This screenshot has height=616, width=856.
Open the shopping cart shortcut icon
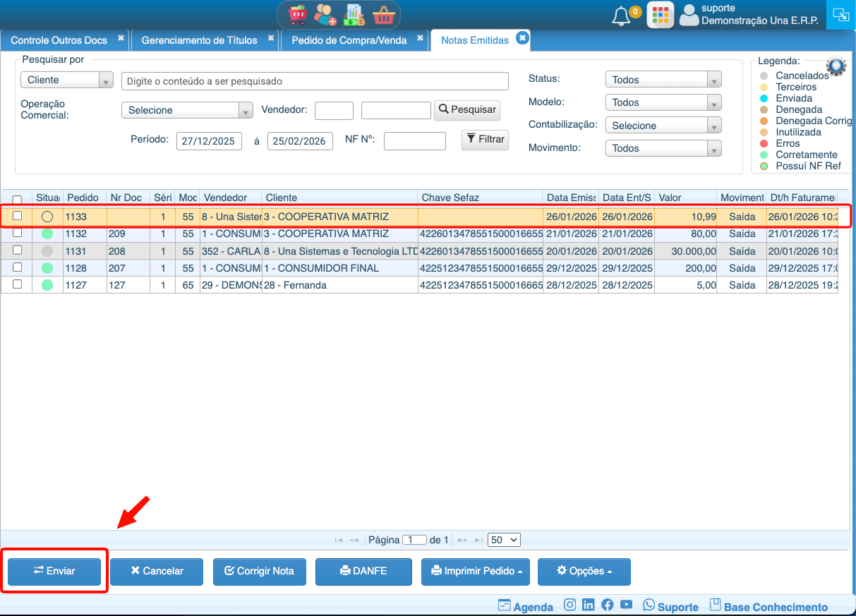[x=298, y=15]
